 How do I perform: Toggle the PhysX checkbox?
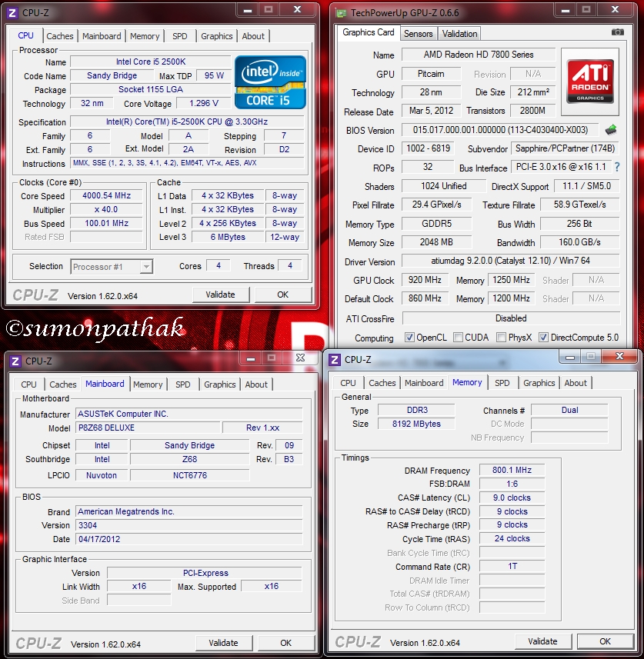pyautogui.click(x=501, y=337)
